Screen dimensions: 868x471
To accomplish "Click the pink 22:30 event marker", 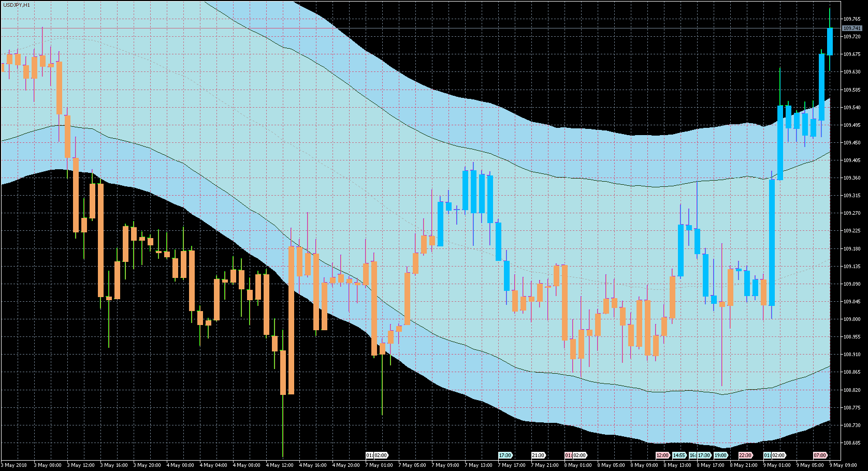I will [745, 455].
